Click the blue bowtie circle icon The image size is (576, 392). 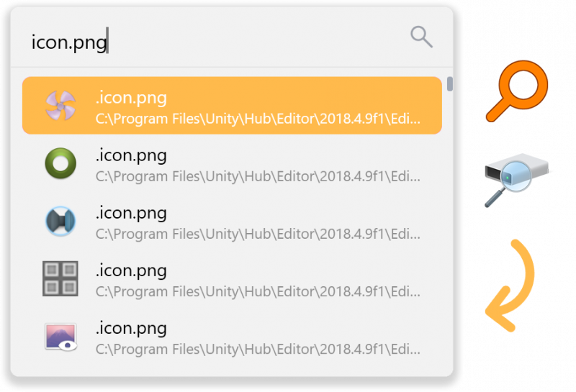(60, 221)
